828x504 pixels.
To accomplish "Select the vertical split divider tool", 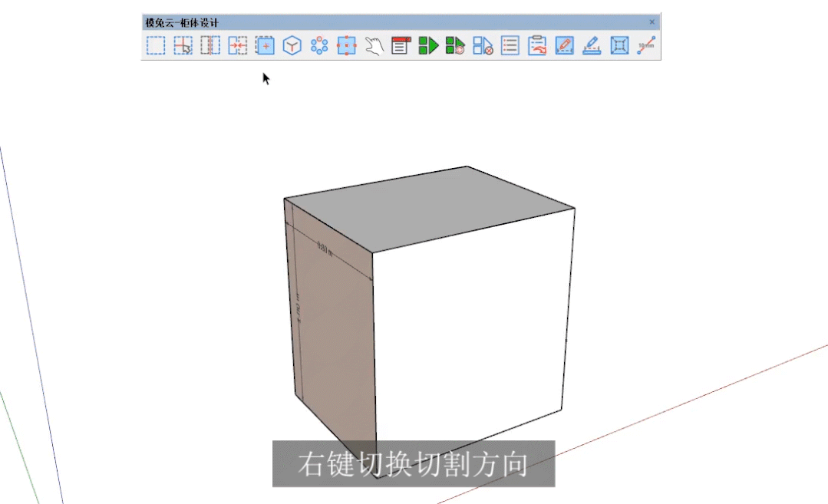I will click(210, 46).
